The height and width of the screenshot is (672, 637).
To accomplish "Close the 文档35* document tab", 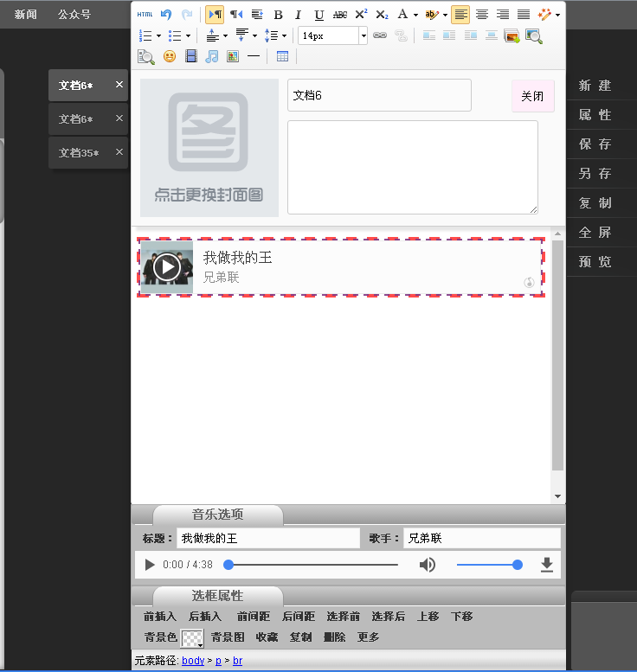I will pyautogui.click(x=119, y=152).
